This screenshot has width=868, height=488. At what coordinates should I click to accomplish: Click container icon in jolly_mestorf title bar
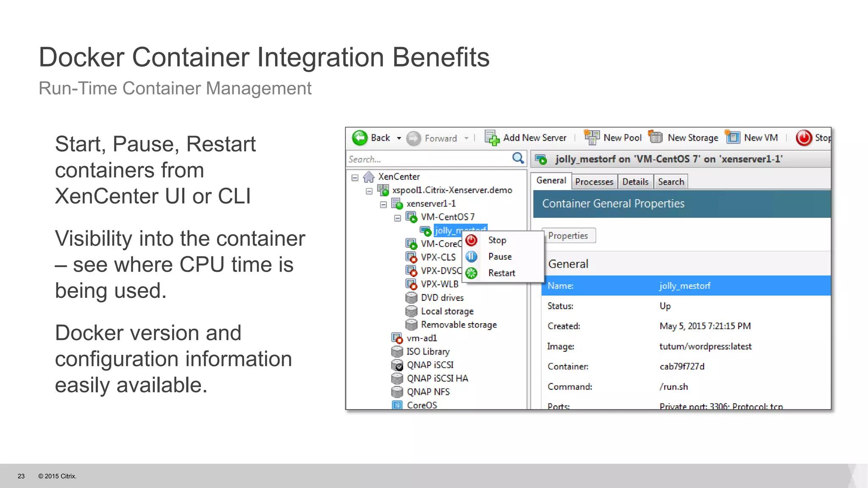tap(541, 159)
